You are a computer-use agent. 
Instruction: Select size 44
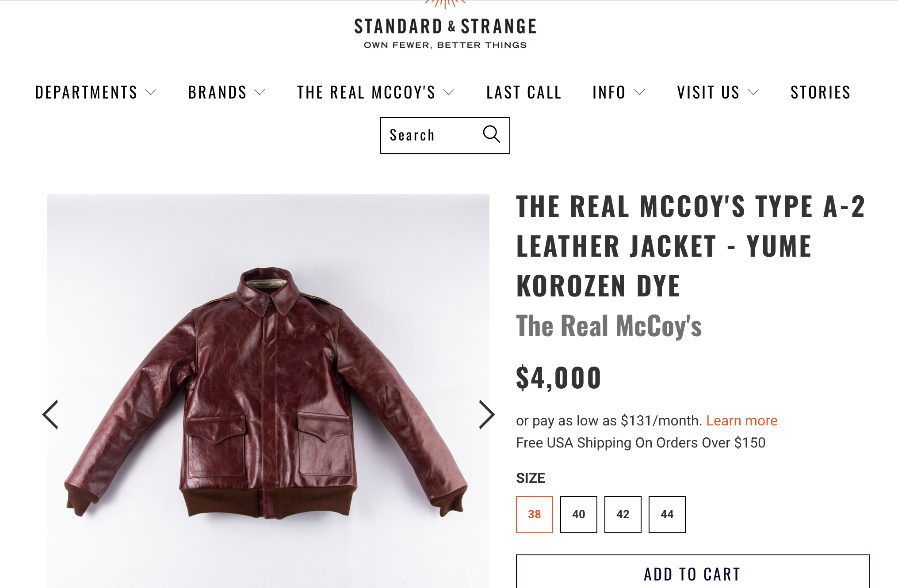(667, 514)
